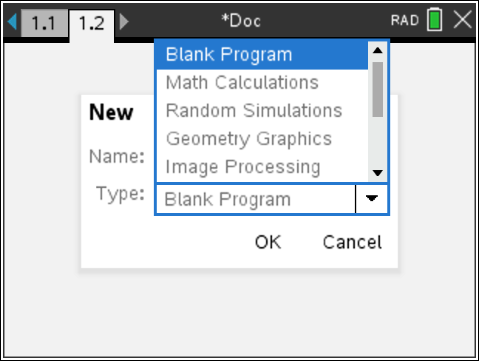Image resolution: width=479 pixels, height=361 pixels.
Task: Check the battery status icon
Action: tap(435, 20)
